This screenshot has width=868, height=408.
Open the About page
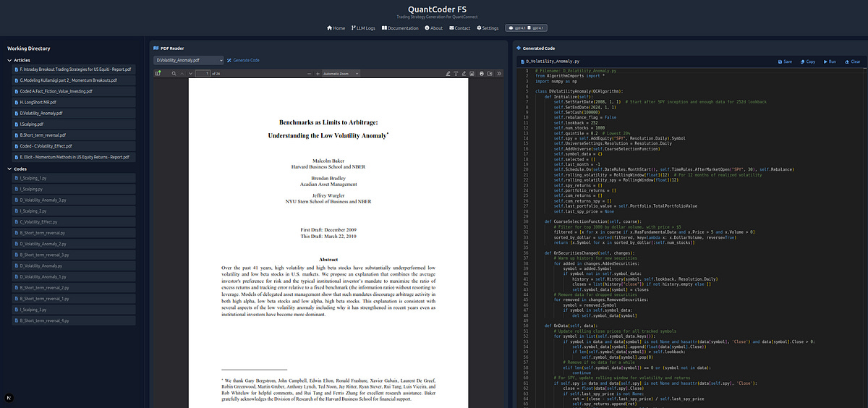point(433,28)
